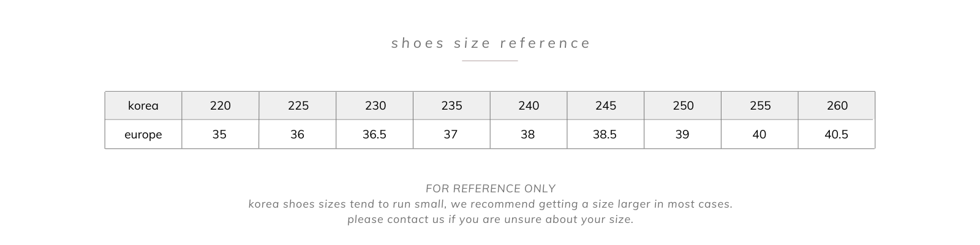
Task: Click the "shoes size reference" heading
Action: [x=491, y=43]
